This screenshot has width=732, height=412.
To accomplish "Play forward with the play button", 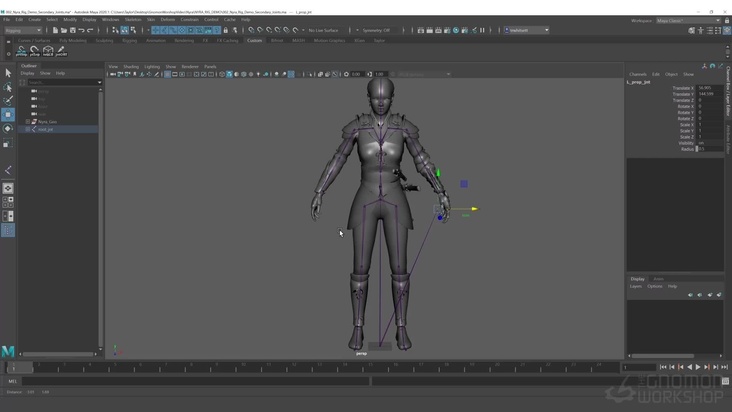I will point(698,367).
